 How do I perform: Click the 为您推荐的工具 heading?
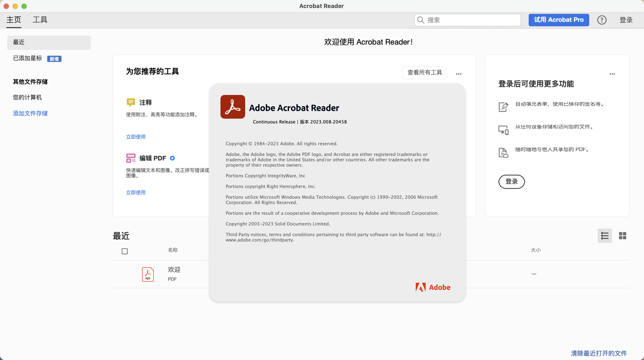152,71
